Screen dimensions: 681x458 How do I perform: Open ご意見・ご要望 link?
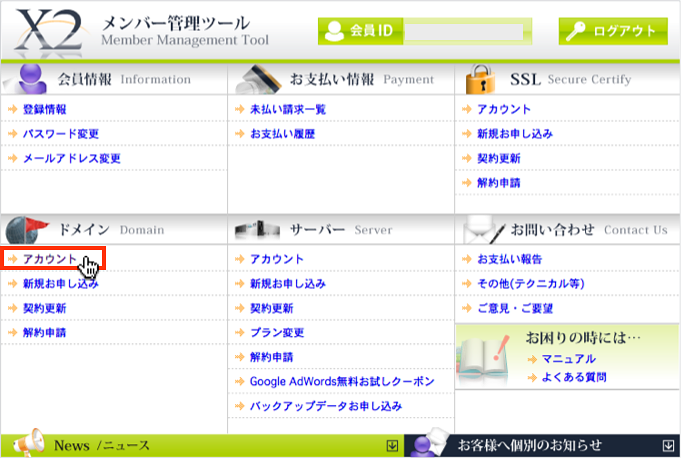[515, 308]
